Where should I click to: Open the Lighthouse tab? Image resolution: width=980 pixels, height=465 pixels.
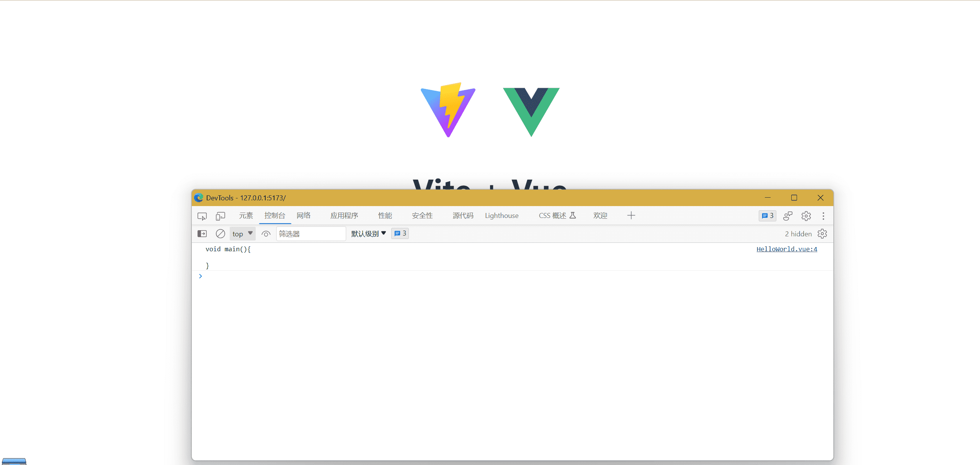tap(501, 216)
